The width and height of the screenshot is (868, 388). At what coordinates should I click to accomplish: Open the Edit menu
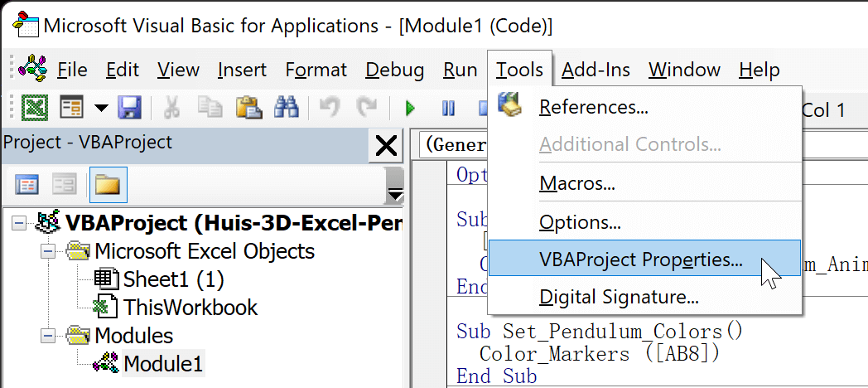coord(123,70)
